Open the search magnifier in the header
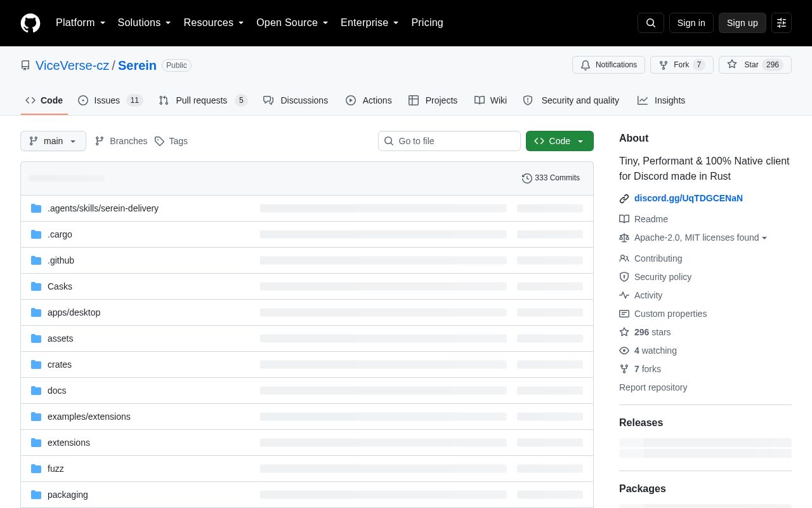The height and width of the screenshot is (508, 812). 651,23
